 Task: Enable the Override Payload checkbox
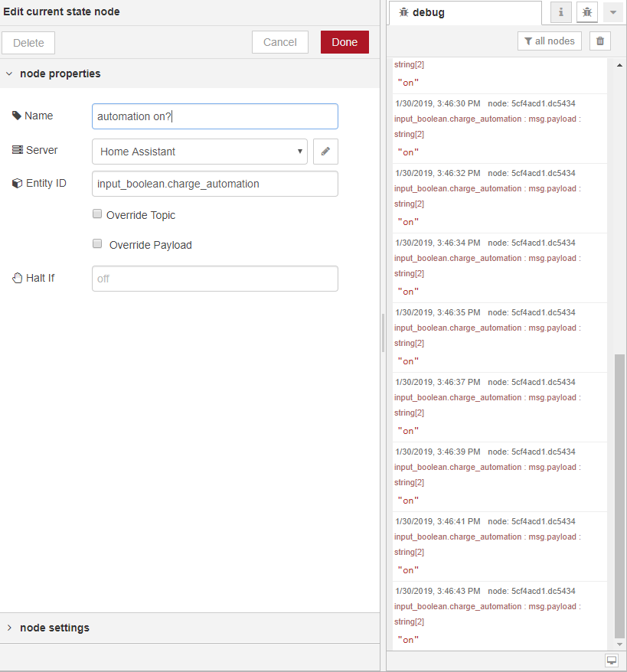pyautogui.click(x=97, y=244)
